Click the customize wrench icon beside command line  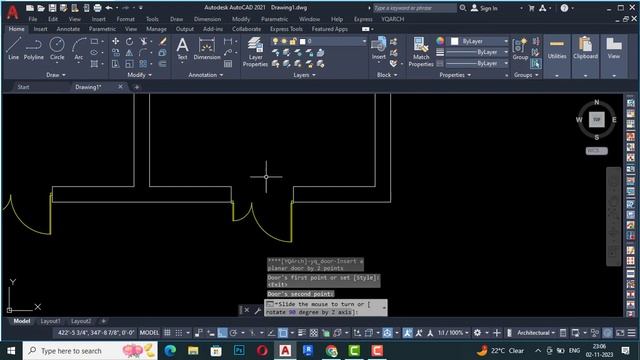tap(258, 311)
